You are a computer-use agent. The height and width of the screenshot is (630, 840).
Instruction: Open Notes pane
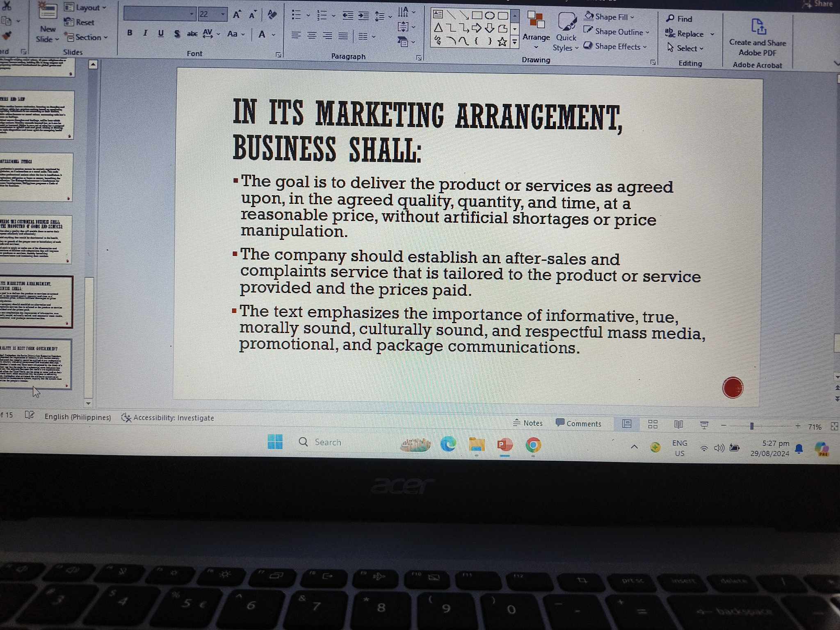click(528, 423)
